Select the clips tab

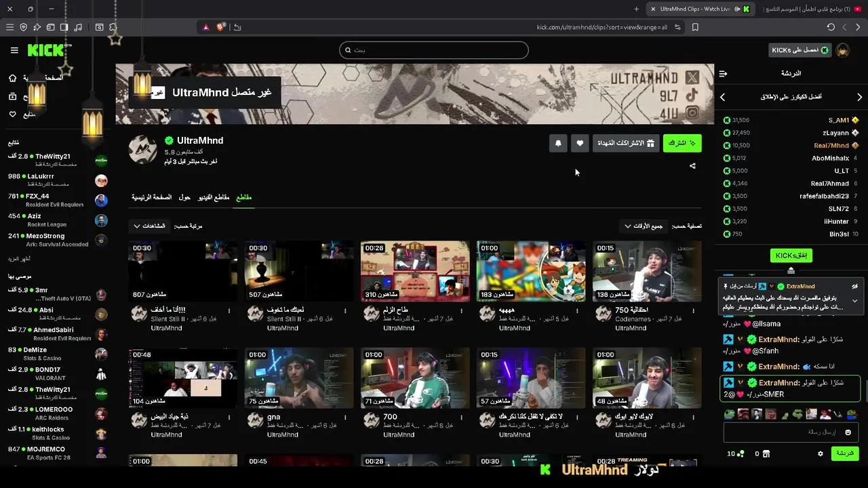(x=243, y=197)
